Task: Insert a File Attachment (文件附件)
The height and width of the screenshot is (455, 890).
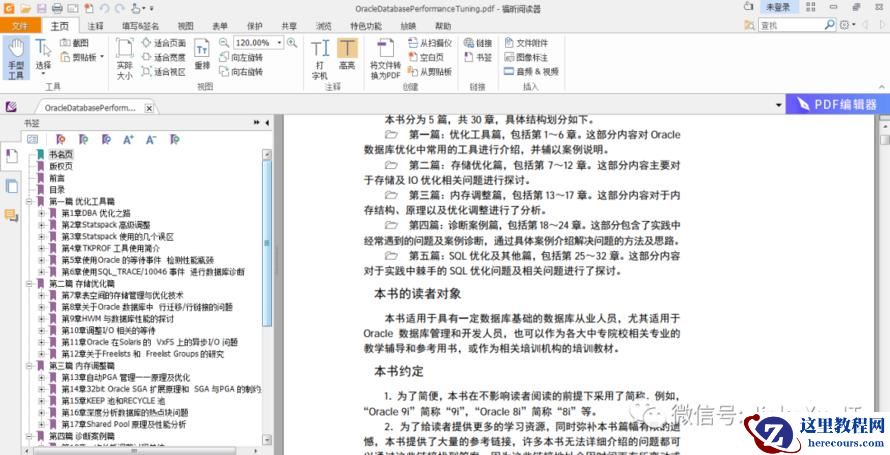Action: [x=526, y=43]
